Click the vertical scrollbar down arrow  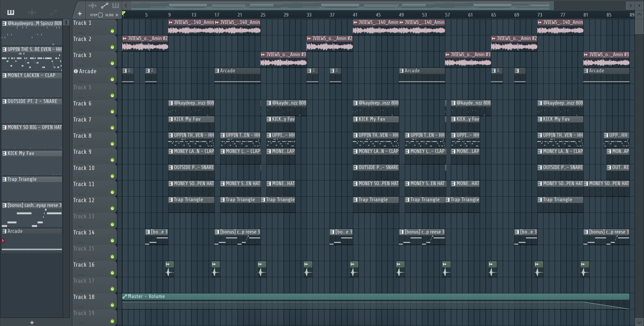[x=639, y=322]
